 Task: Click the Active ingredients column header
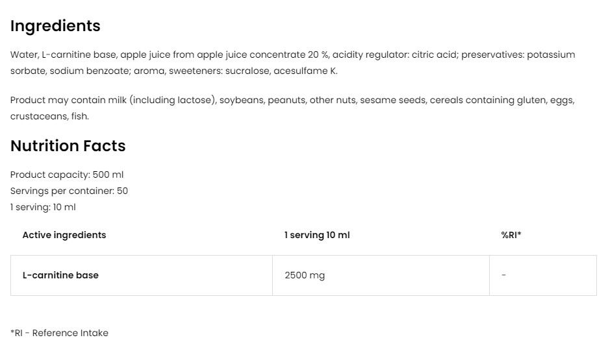(64, 235)
